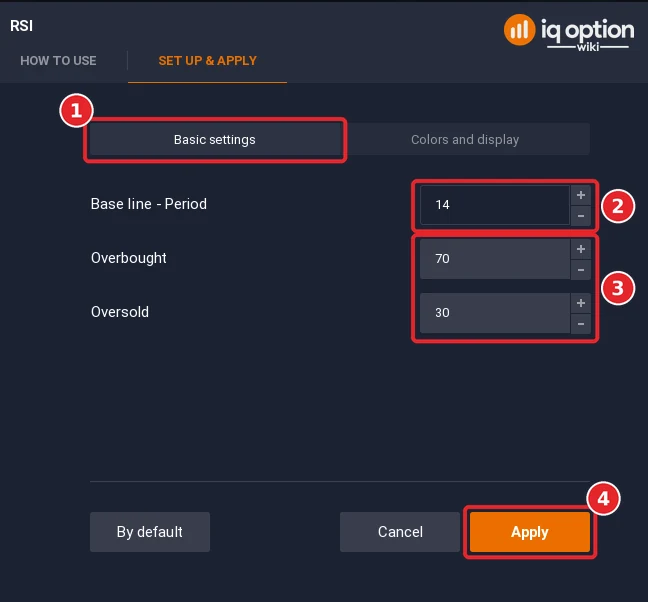648x602 pixels.
Task: Open the Colors and display tab
Action: [465, 140]
